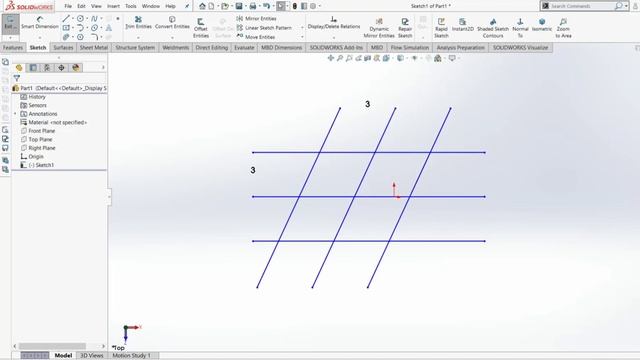
Task: Click the Print icon in top toolbar
Action: tap(253, 6)
